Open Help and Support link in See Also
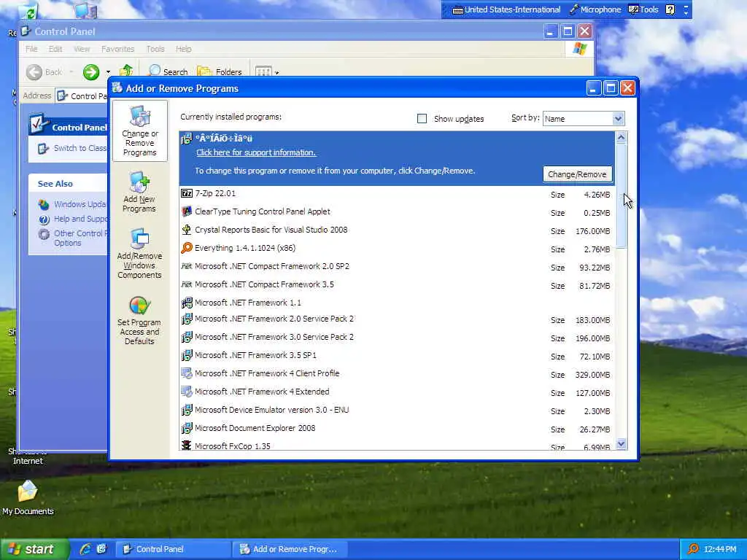This screenshot has height=560, width=747. point(80,219)
